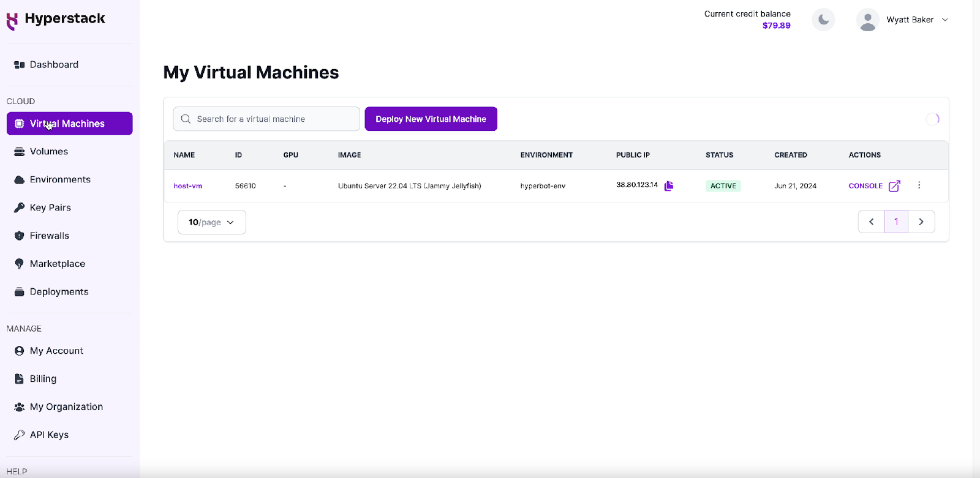Screen dimensions: 980x478
Task: Click Deploy New Virtual Machine button
Action: (431, 119)
